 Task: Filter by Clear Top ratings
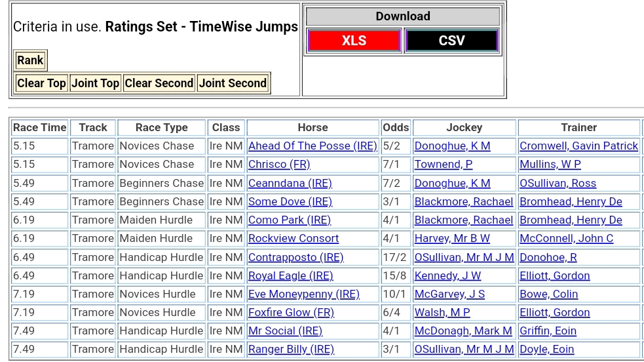[x=41, y=83]
